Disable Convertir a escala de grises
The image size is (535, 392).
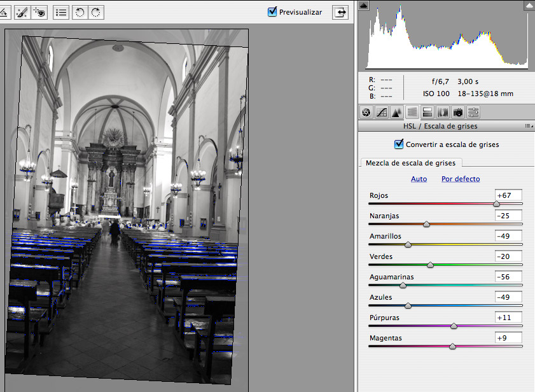coord(398,144)
